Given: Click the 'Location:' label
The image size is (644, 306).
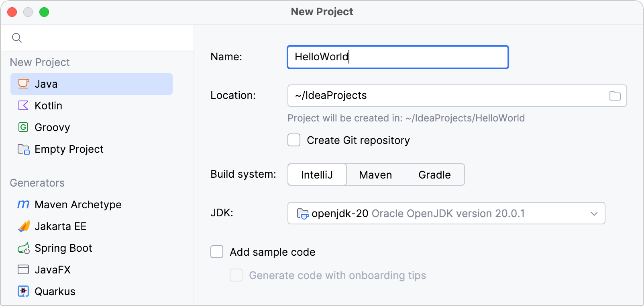Looking at the screenshot, I should (x=233, y=95).
